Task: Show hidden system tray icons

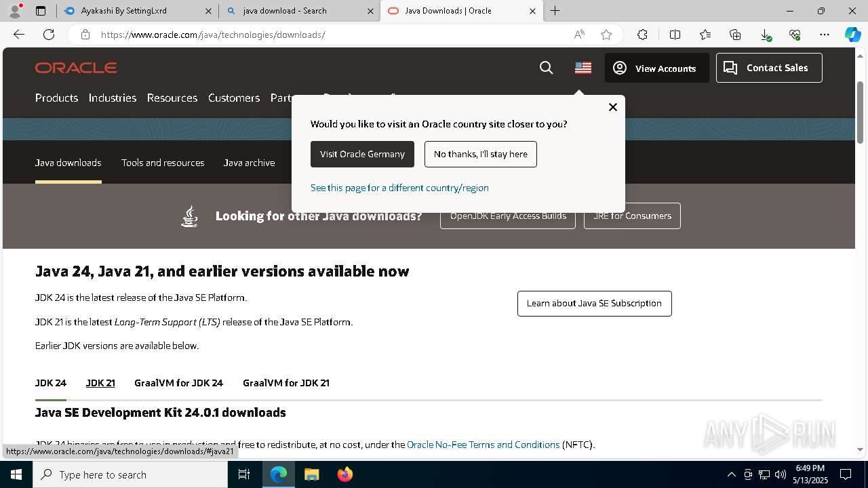Action: pyautogui.click(x=731, y=474)
